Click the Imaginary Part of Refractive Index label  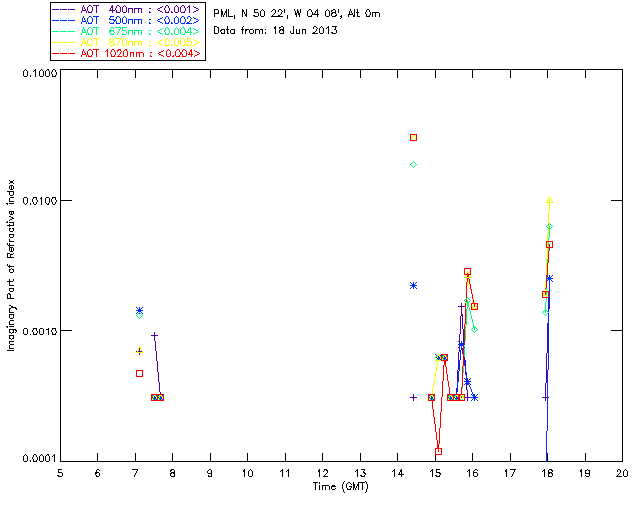tap(11, 265)
